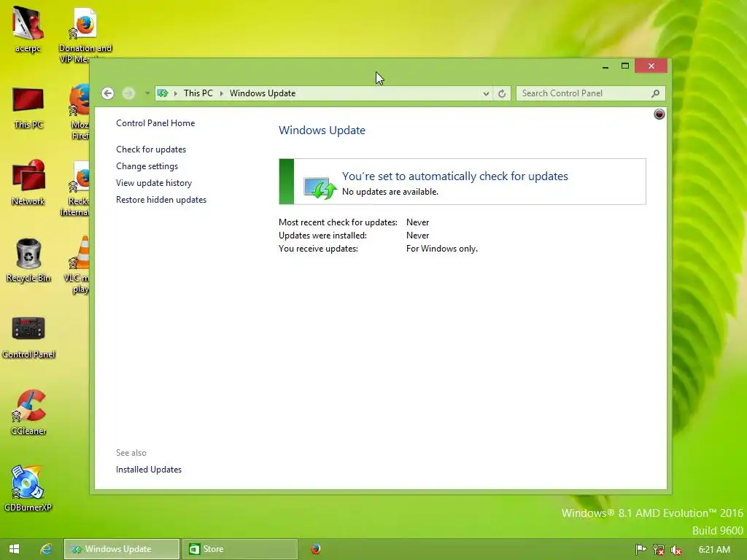Click the Control Panel icon in address bar

(163, 93)
